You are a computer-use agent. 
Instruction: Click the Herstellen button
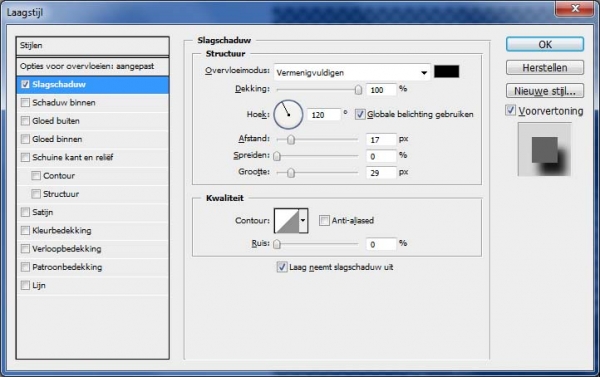[x=545, y=68]
